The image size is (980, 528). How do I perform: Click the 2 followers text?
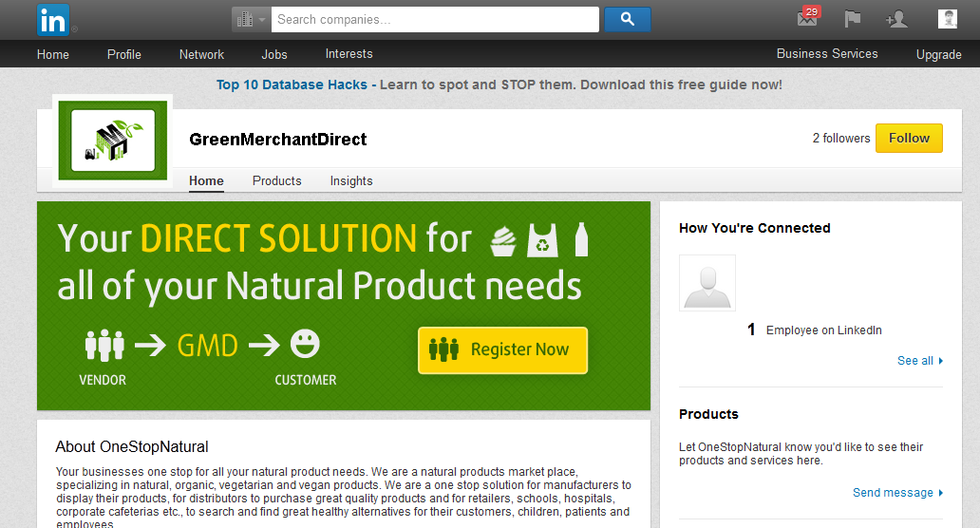click(841, 138)
